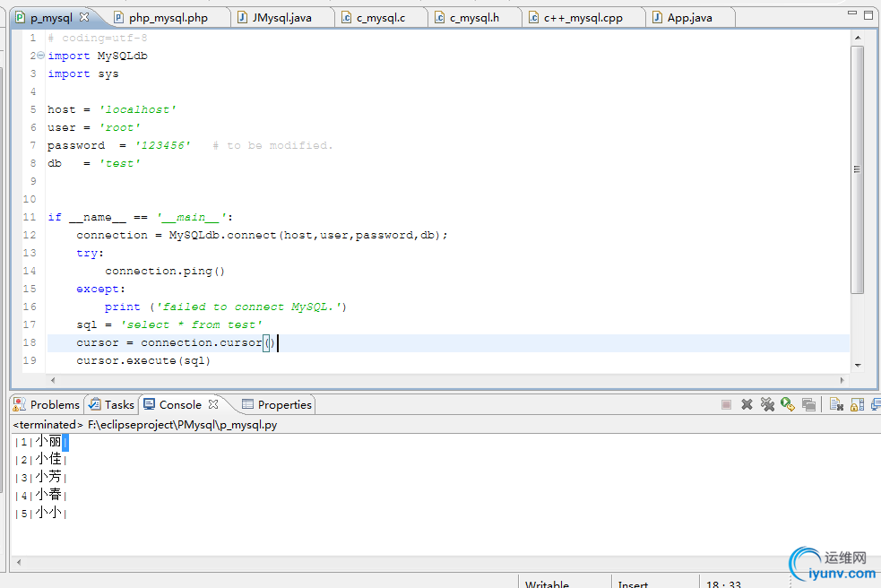Collapse the import block fold on line 2
Viewport: 881px width, 588px height.
40,55
